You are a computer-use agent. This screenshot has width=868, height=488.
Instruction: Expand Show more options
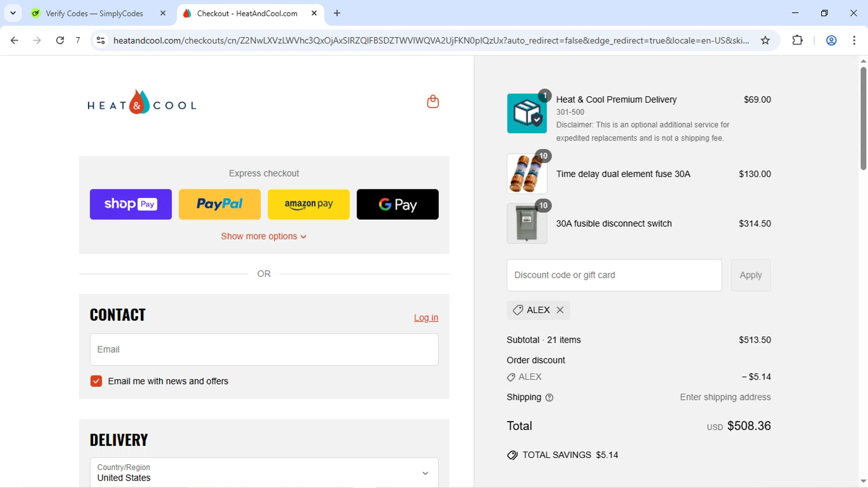pyautogui.click(x=264, y=236)
